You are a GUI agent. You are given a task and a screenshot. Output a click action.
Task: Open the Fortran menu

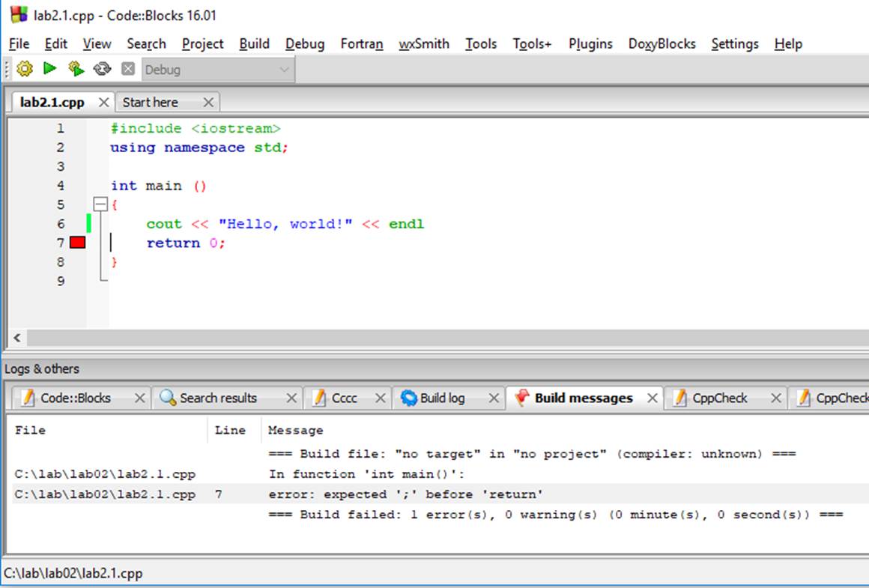click(x=362, y=43)
